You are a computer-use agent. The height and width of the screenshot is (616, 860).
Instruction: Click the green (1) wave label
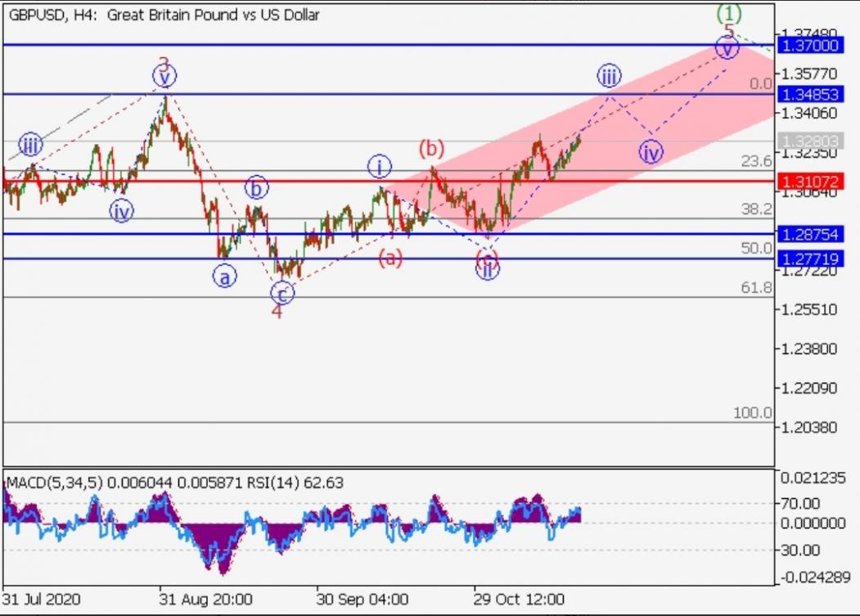[728, 13]
